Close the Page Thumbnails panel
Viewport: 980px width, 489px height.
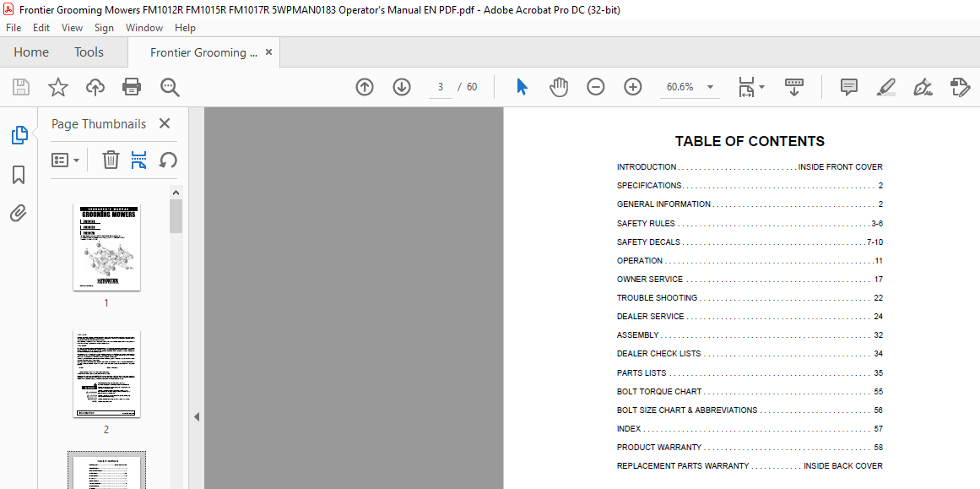point(165,124)
